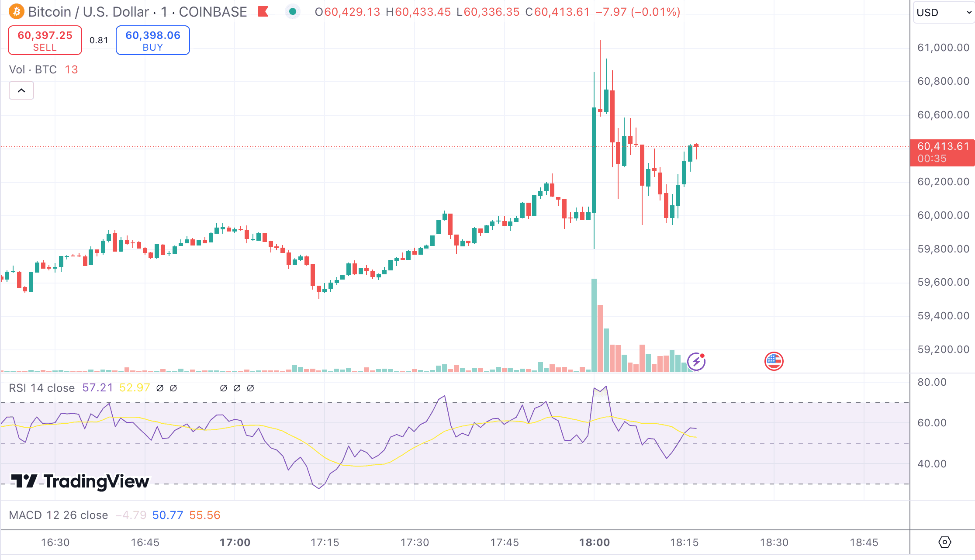
Task: Click the MACD value 50.77
Action: [x=168, y=515]
